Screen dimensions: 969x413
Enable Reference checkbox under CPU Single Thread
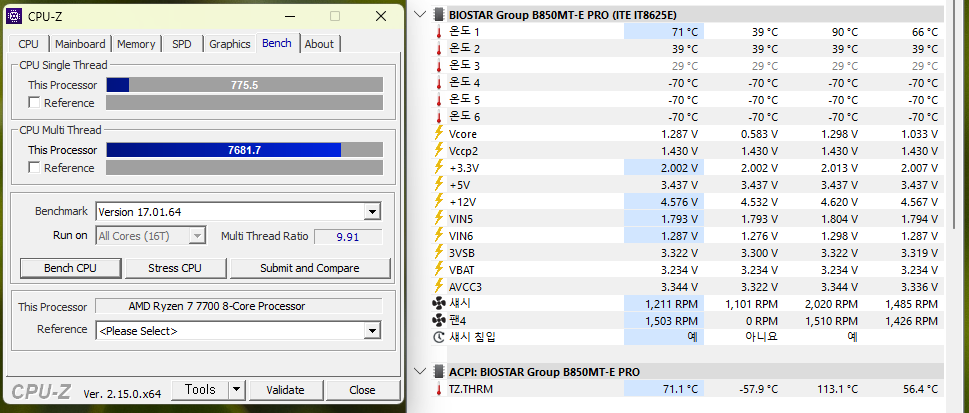[35, 103]
